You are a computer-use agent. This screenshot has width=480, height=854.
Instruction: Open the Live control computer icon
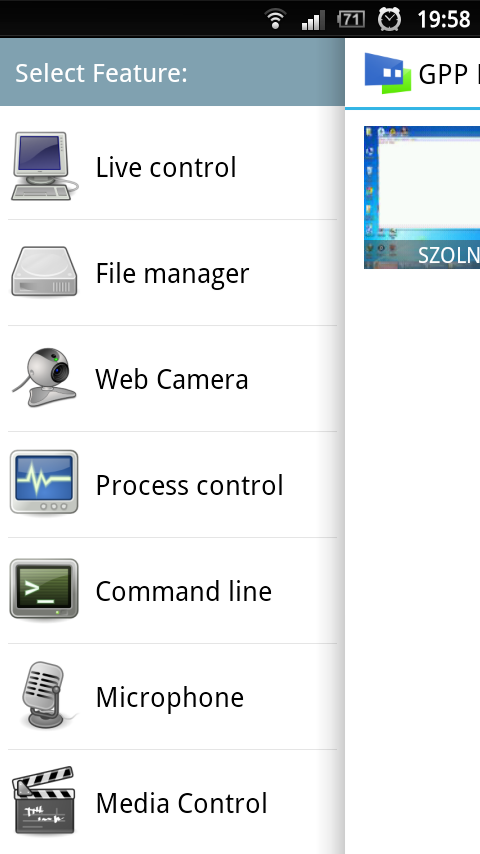(x=44, y=166)
